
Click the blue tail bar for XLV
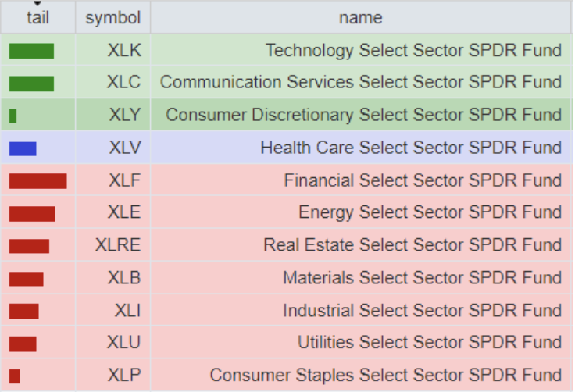pyautogui.click(x=23, y=148)
